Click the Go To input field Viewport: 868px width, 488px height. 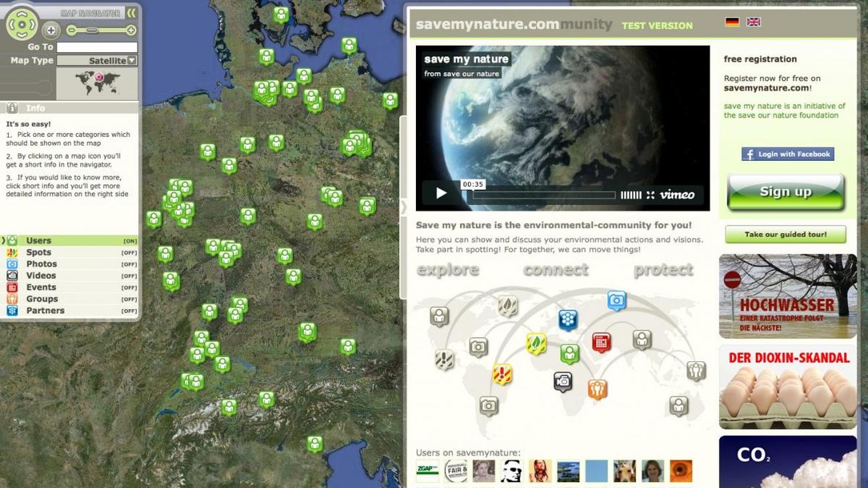(x=97, y=47)
